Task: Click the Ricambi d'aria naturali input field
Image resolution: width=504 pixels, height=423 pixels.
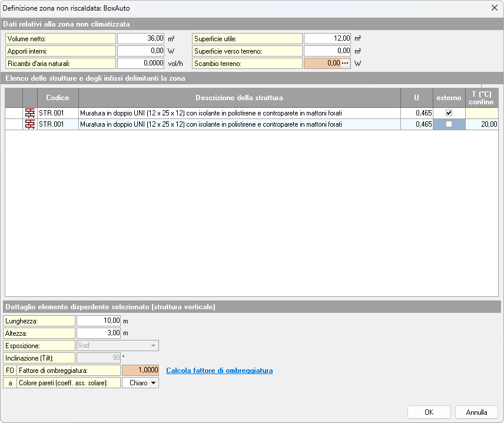Action: pyautogui.click(x=140, y=63)
